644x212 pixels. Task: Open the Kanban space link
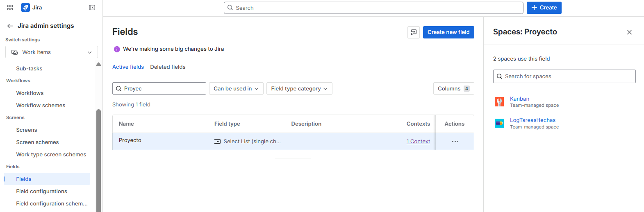pos(519,99)
